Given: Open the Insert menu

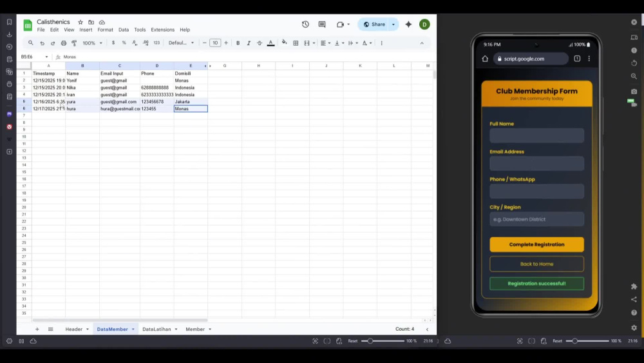Looking at the screenshot, I should (86, 30).
